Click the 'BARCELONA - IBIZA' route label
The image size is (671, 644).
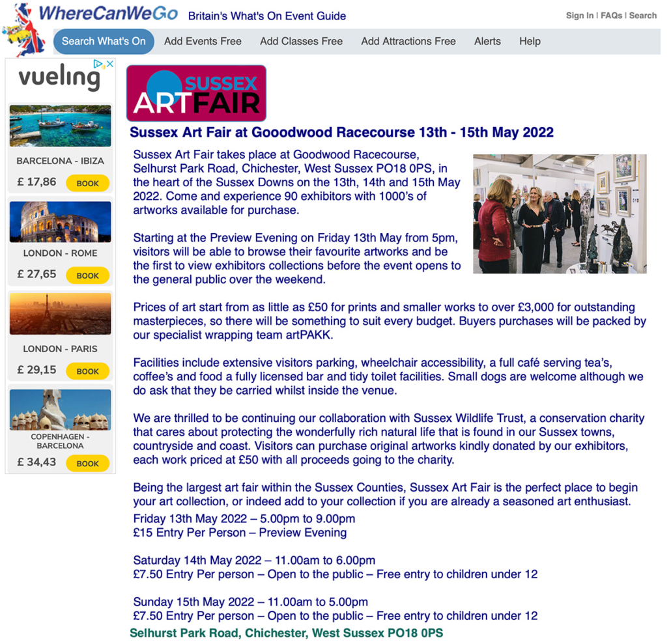61,161
